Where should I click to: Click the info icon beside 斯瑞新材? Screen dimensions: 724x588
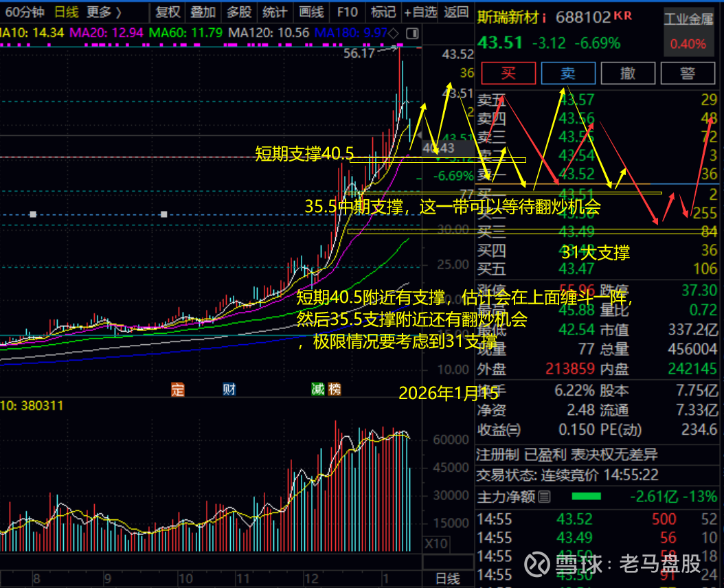545,19
